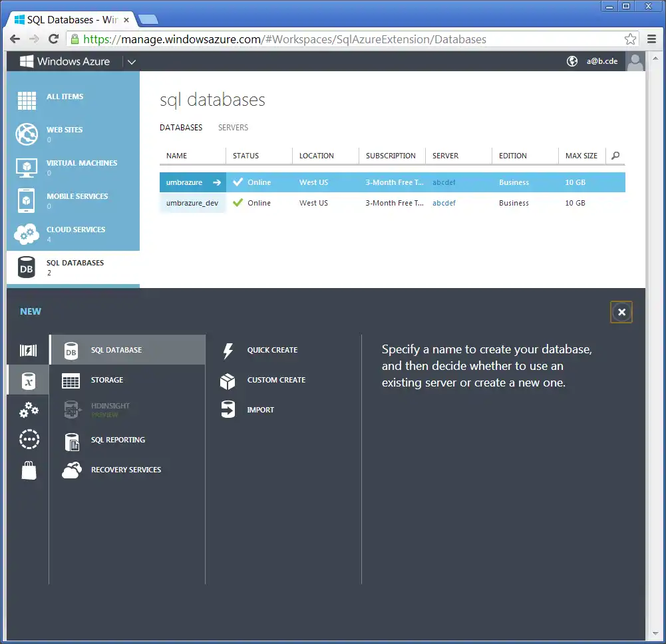
Task: Select Compute category icon in New panel
Action: click(29, 351)
